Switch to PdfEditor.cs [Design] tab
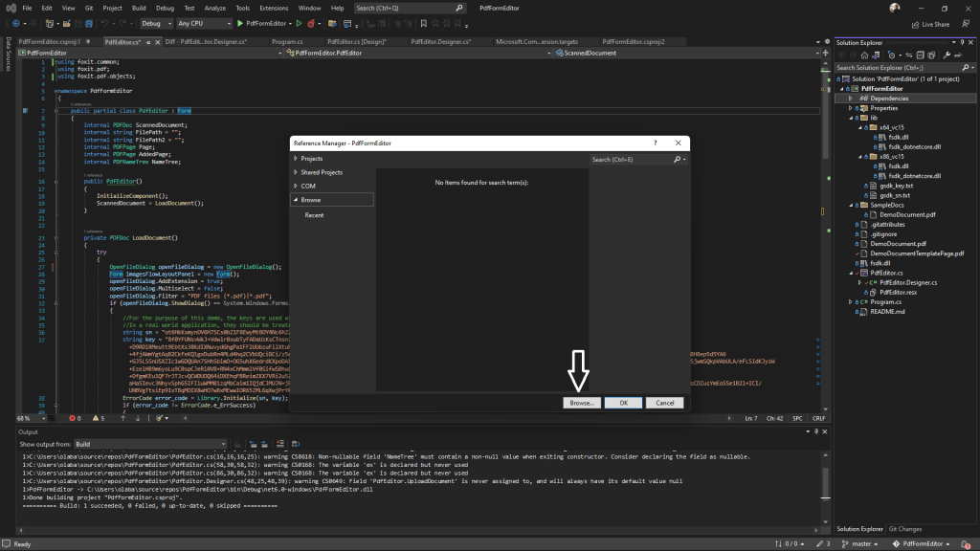The width and height of the screenshot is (980, 551). [357, 42]
